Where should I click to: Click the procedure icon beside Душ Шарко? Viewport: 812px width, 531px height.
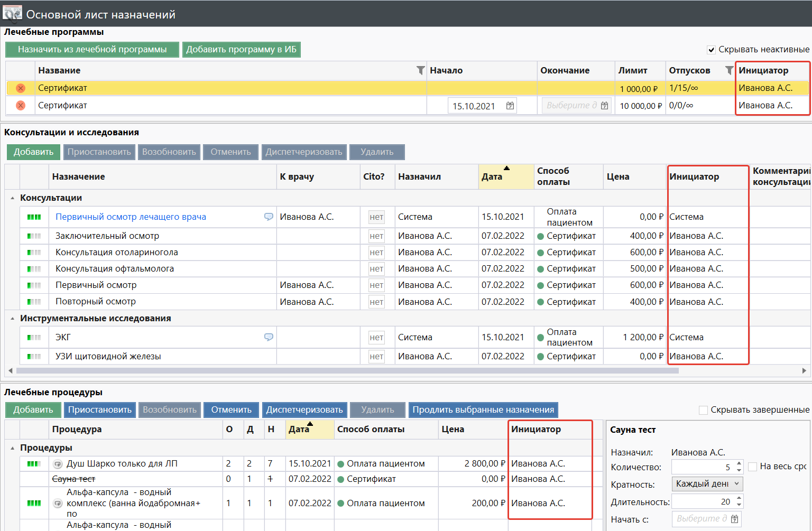pyautogui.click(x=58, y=464)
